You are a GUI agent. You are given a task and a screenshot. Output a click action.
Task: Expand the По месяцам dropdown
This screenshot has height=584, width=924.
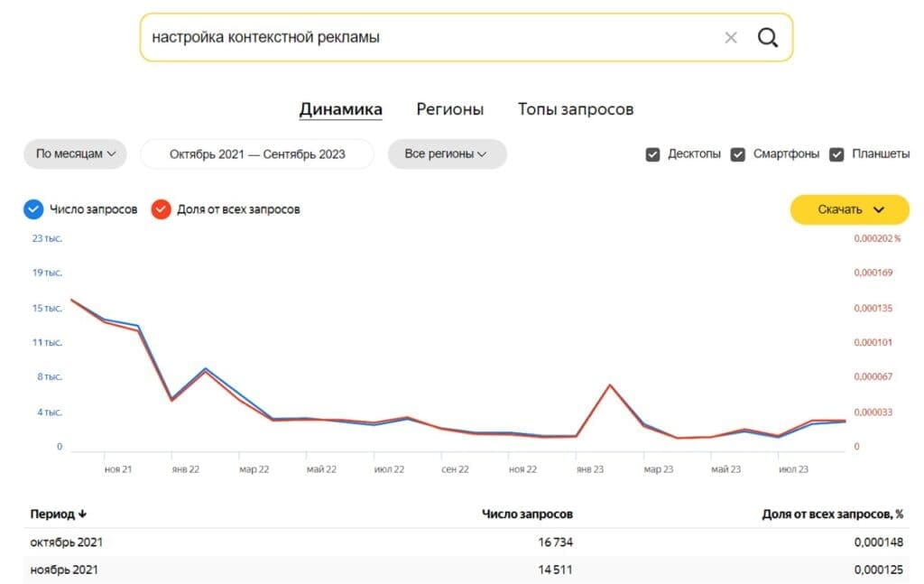click(x=76, y=153)
